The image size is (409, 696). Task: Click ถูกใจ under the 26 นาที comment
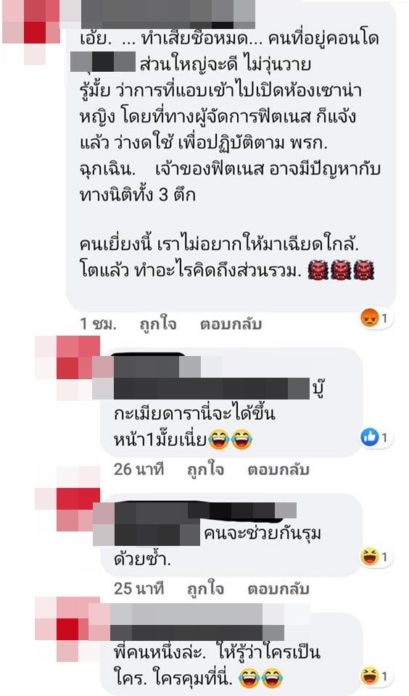coord(205,470)
